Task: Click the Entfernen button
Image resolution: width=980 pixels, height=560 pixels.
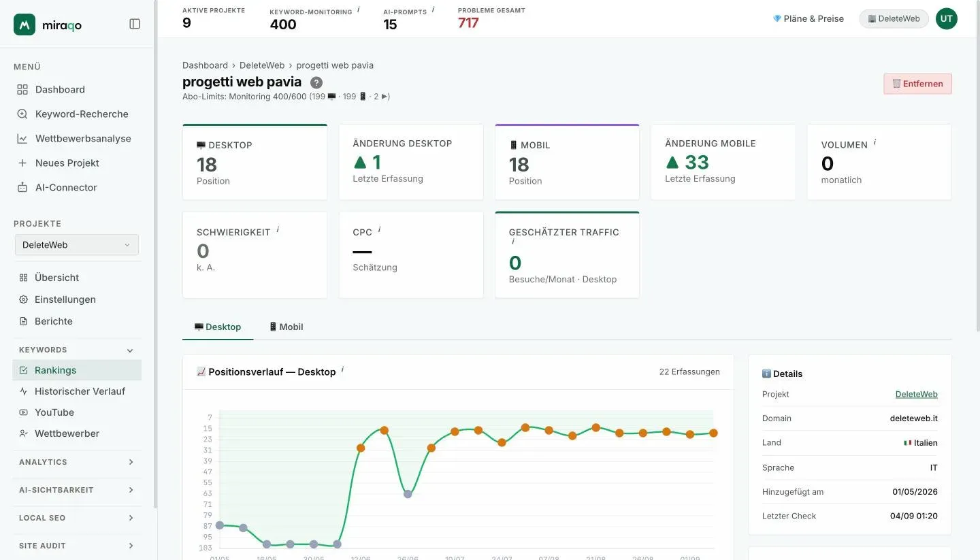Action: (917, 84)
